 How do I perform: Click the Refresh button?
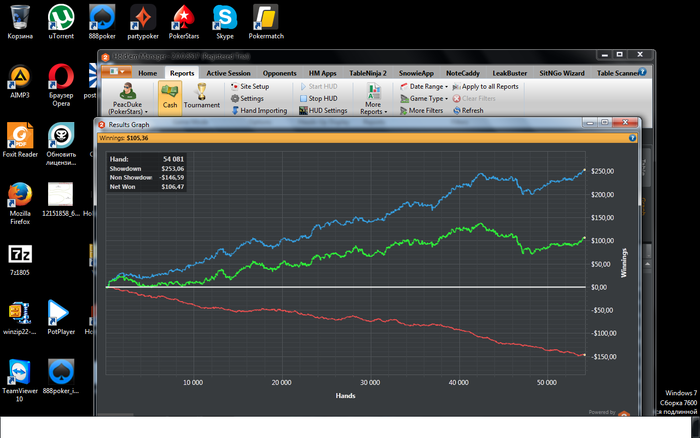[468, 110]
